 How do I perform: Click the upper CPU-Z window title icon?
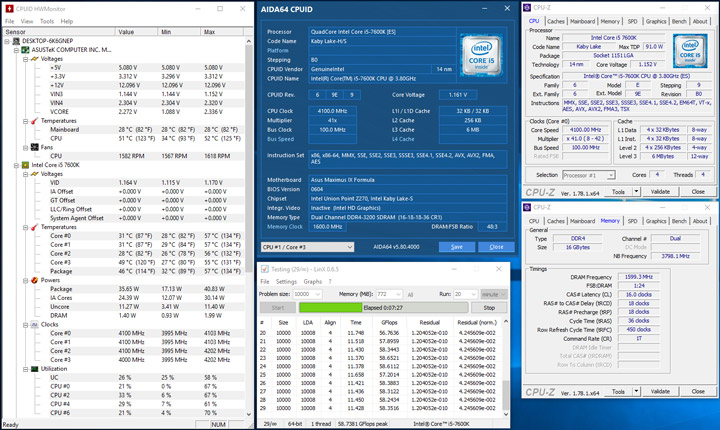point(527,8)
